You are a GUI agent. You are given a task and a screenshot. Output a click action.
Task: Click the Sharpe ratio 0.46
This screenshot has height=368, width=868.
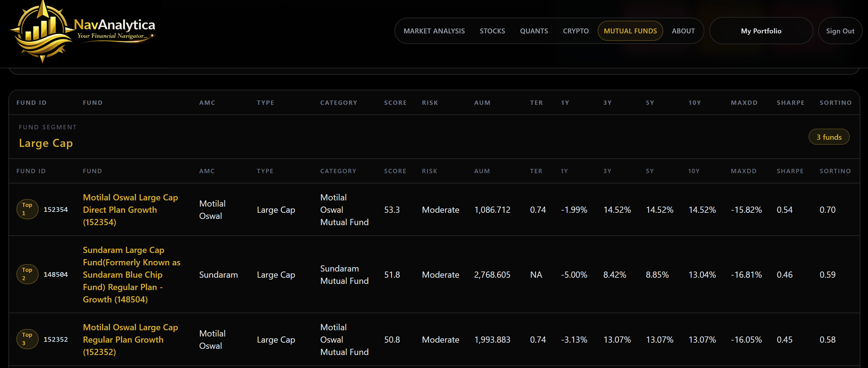784,275
